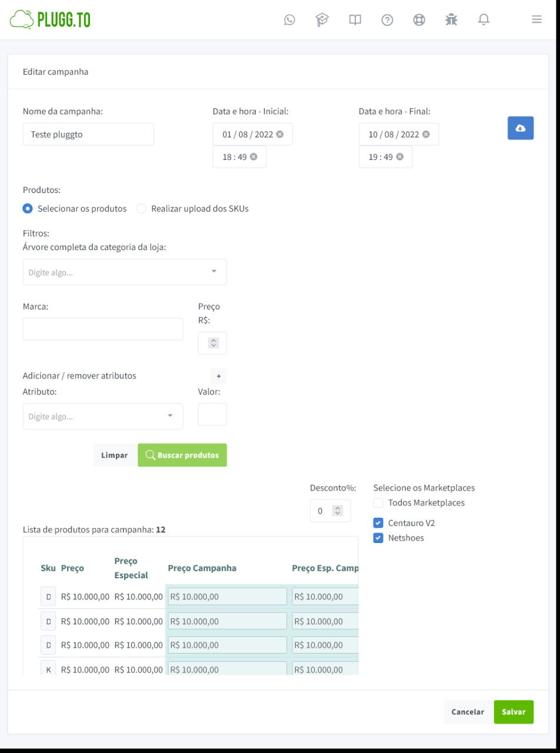Click the Marca input field
Viewport: 560px width, 753px height.
(x=103, y=329)
